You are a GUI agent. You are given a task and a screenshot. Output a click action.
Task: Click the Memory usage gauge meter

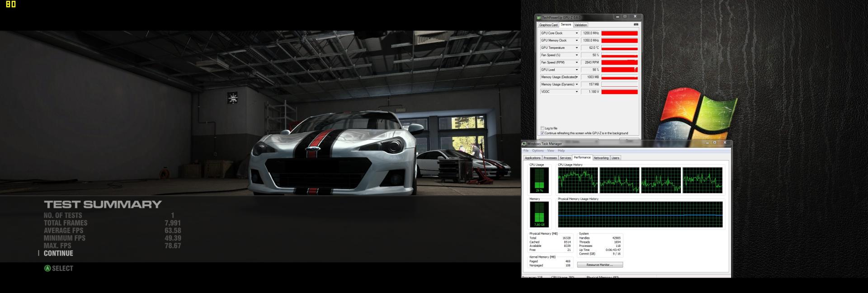(x=539, y=214)
